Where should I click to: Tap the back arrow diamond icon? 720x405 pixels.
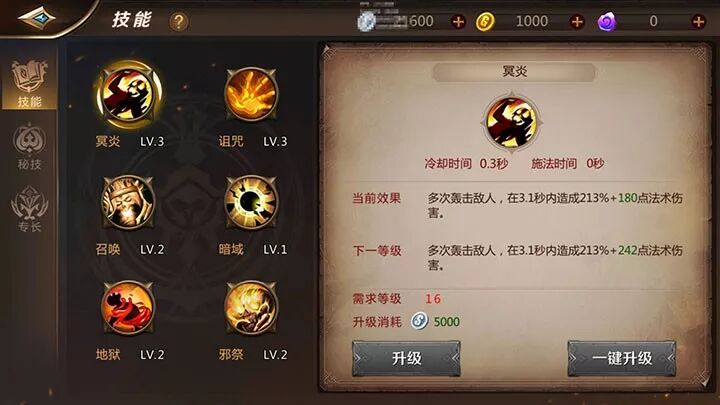(x=37, y=18)
